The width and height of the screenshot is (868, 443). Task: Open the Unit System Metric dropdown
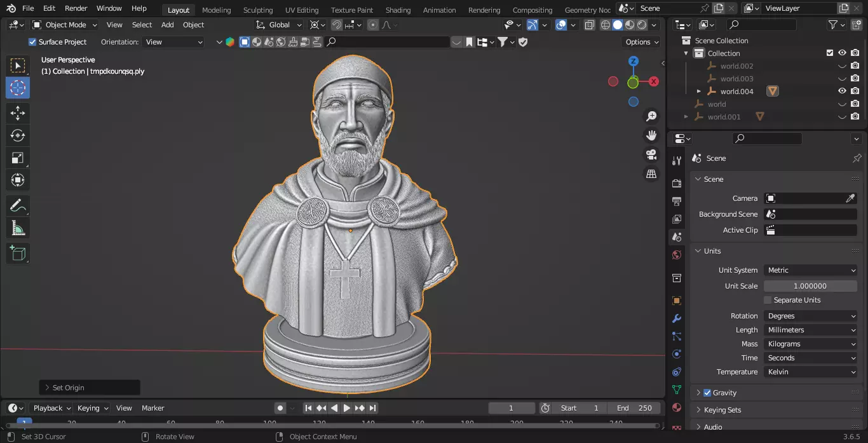point(810,270)
